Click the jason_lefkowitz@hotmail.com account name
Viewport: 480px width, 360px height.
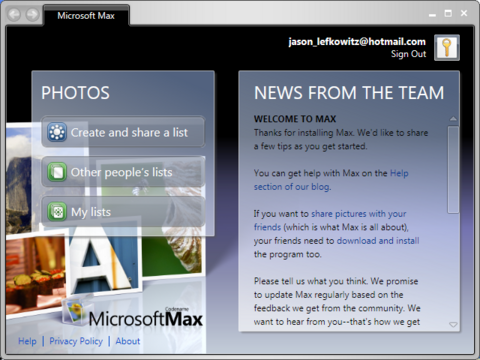[x=357, y=41]
